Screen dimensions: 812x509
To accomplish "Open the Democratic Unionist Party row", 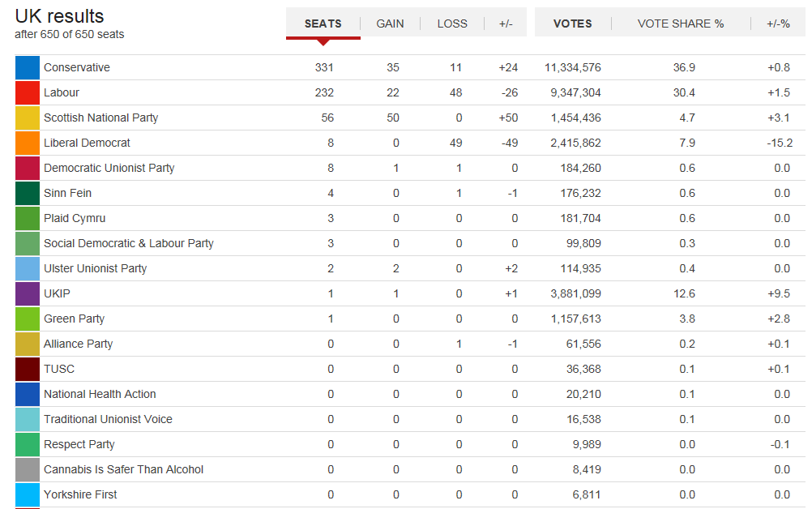I will [x=410, y=168].
